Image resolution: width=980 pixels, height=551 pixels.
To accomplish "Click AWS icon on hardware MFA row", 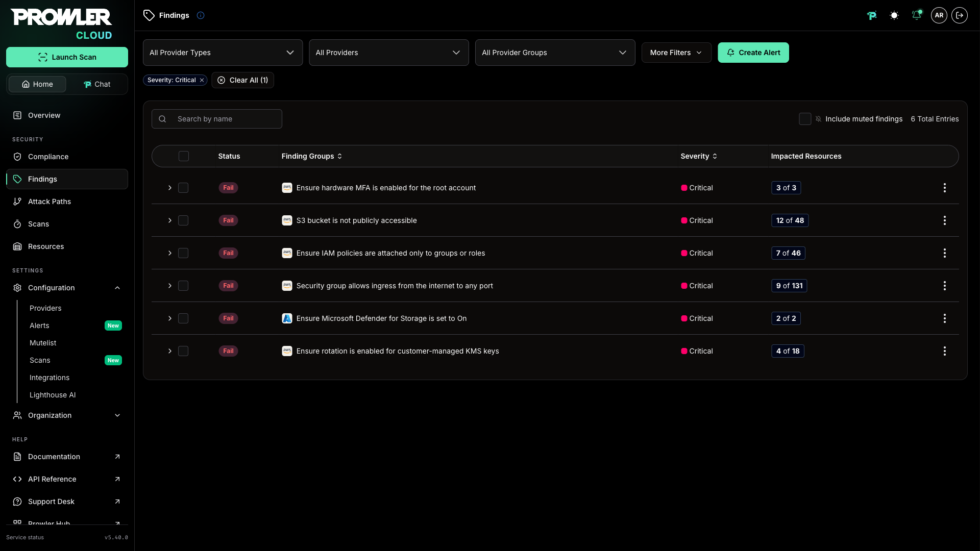I will click(x=287, y=188).
